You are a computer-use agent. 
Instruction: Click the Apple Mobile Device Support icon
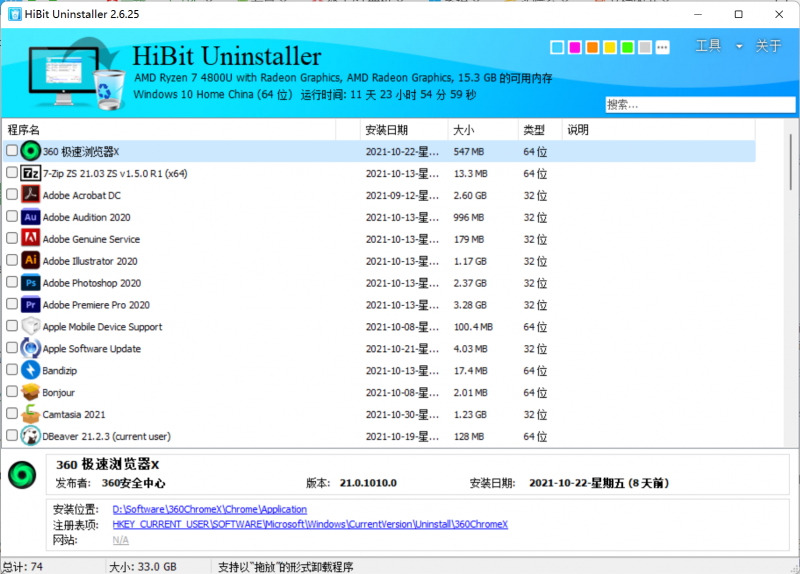click(x=31, y=327)
